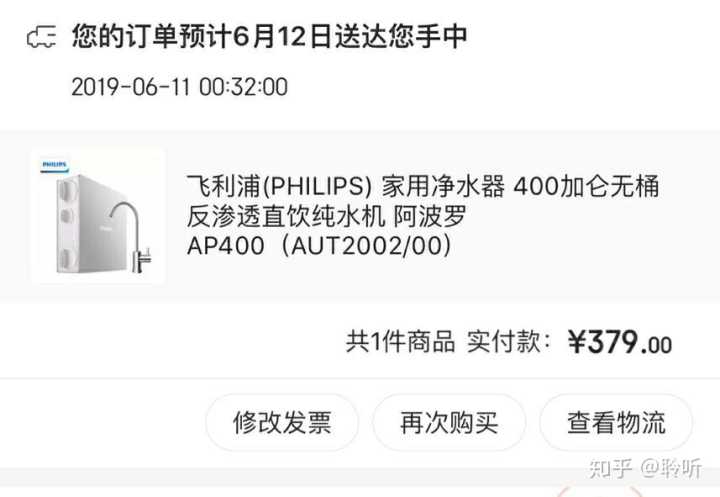Image resolution: width=720 pixels, height=497 pixels.
Task: Click the purifier body in product image
Action: point(85,223)
